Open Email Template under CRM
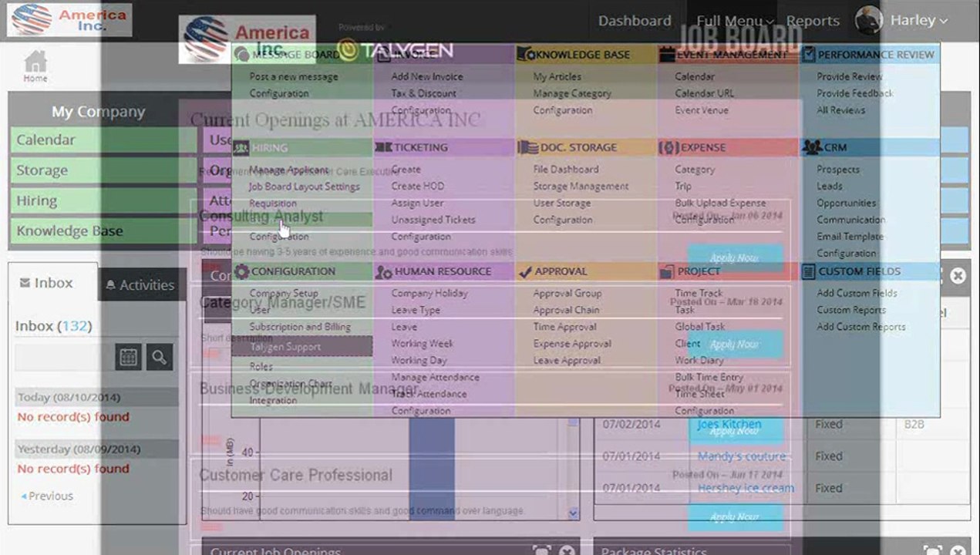 (x=850, y=237)
